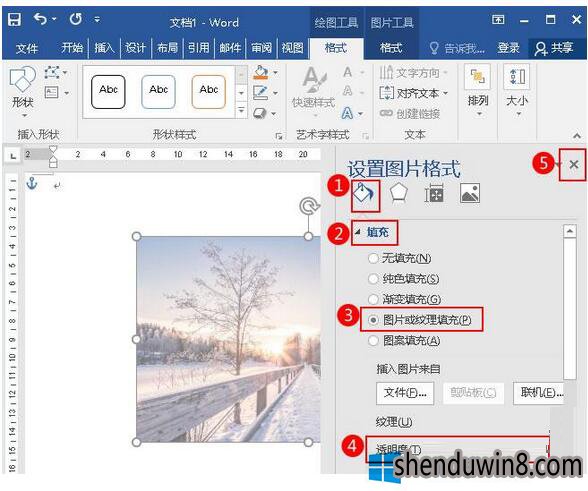Click the rotation handle above the picture
Screen dimensions: 588x491
point(309,206)
